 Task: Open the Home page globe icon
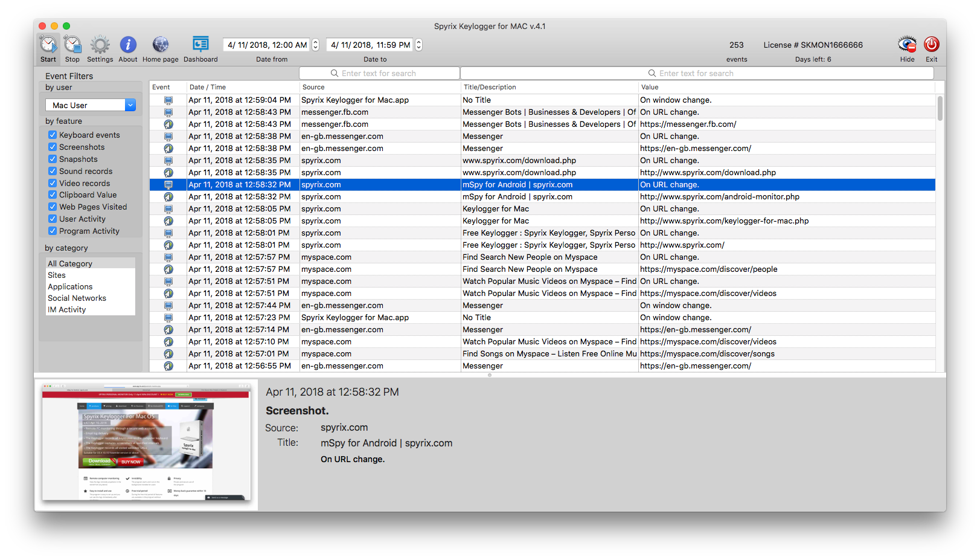click(161, 44)
